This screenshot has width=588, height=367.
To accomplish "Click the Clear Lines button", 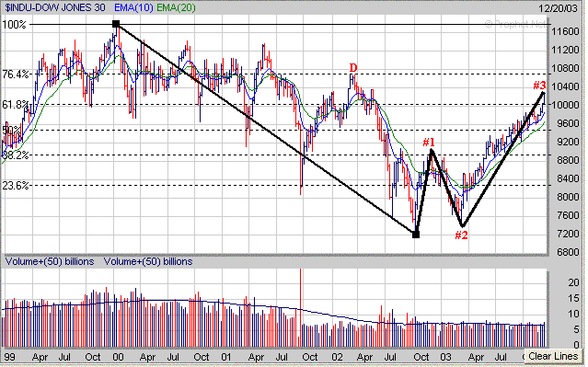I will point(554,356).
